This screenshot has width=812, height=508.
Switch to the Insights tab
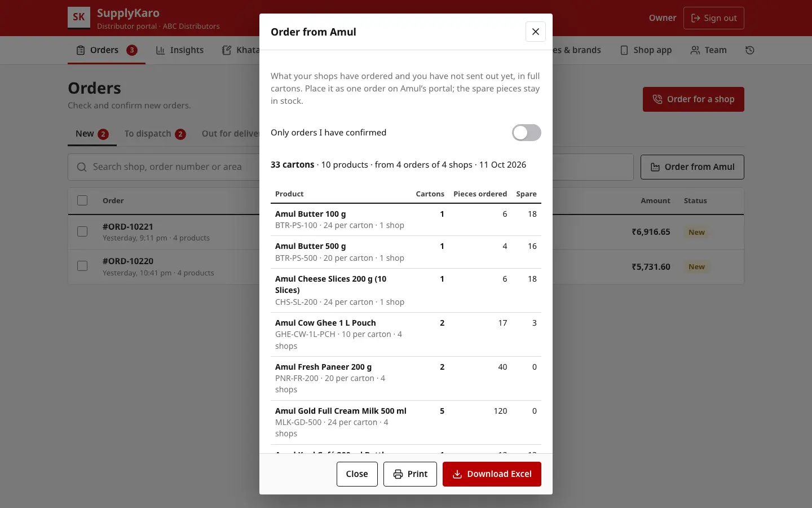tap(180, 50)
